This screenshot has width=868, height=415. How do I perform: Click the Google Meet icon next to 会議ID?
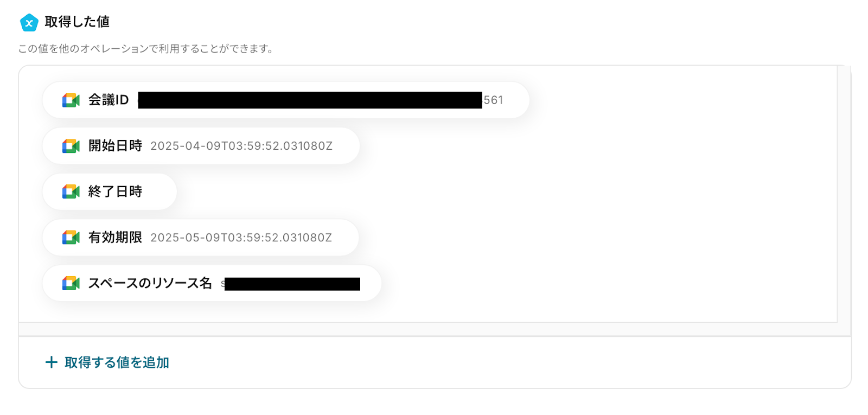click(71, 100)
